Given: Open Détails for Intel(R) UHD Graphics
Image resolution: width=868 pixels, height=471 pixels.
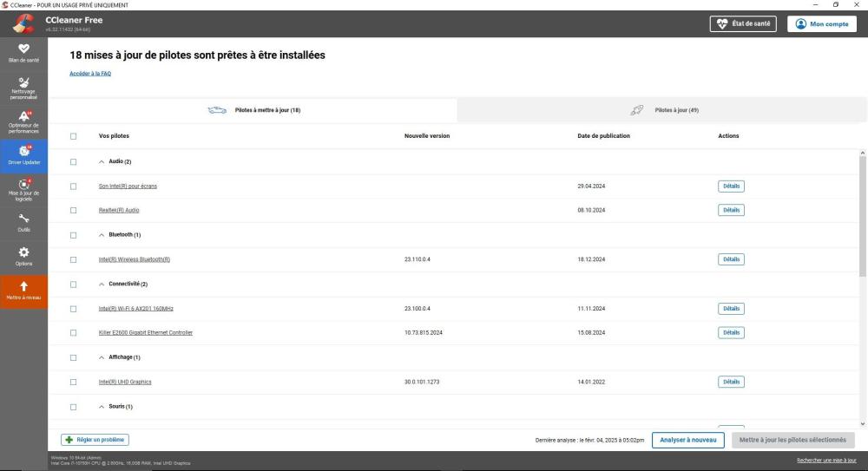Looking at the screenshot, I should click(x=731, y=382).
